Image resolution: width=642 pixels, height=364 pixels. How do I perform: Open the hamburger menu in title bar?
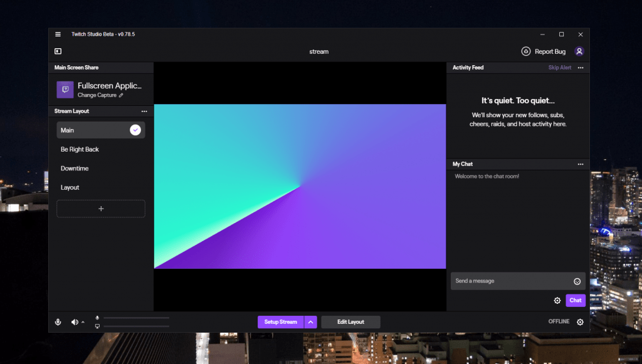tap(58, 34)
